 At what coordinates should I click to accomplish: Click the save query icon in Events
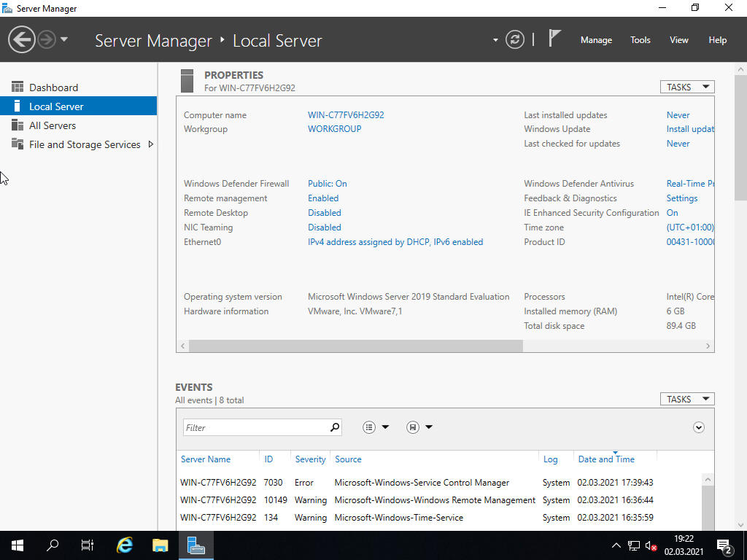coord(413,427)
